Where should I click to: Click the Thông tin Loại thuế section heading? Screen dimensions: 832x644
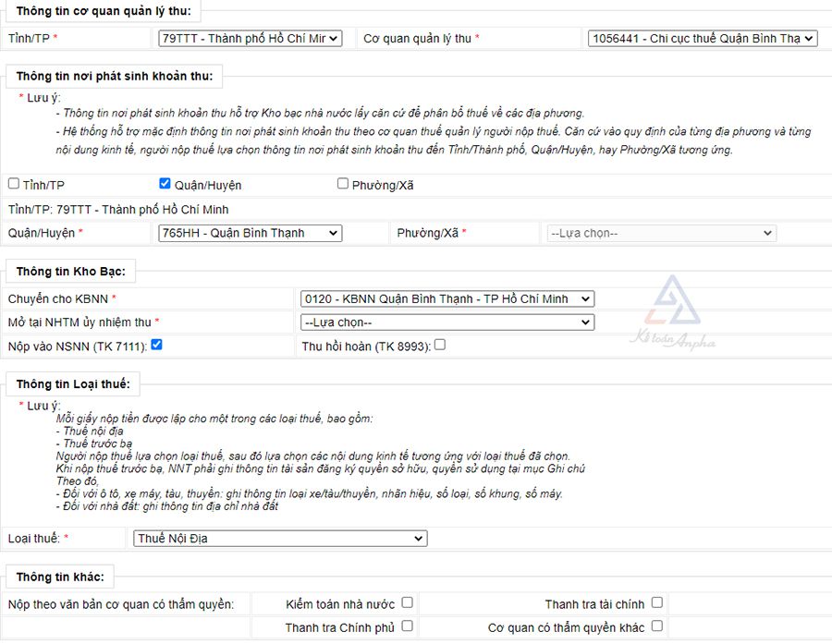[73, 383]
